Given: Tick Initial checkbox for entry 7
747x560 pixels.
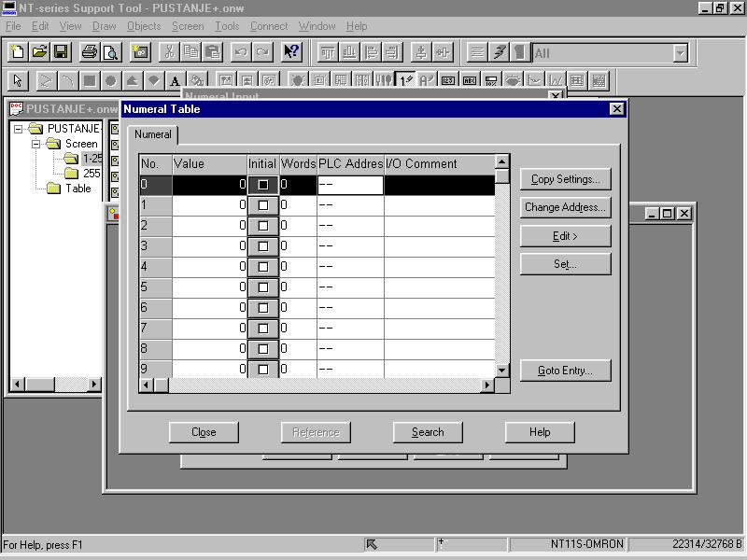Looking at the screenshot, I should [x=263, y=329].
